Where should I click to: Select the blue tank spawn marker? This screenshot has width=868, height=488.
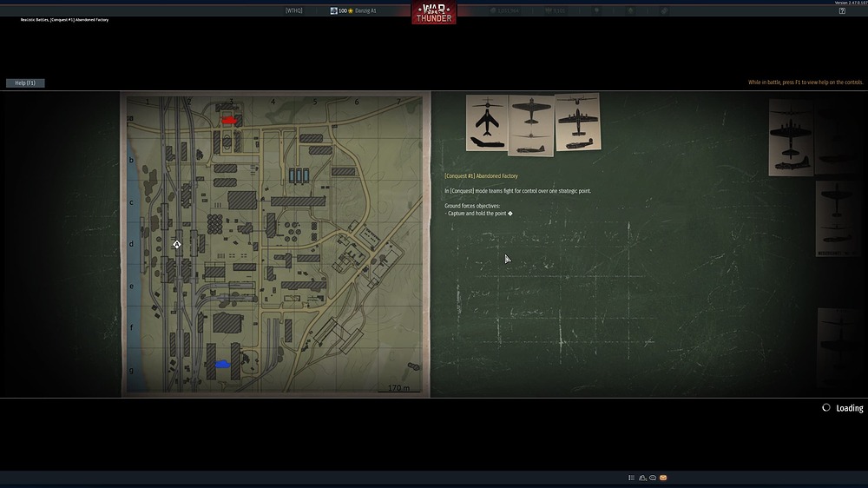tap(222, 364)
